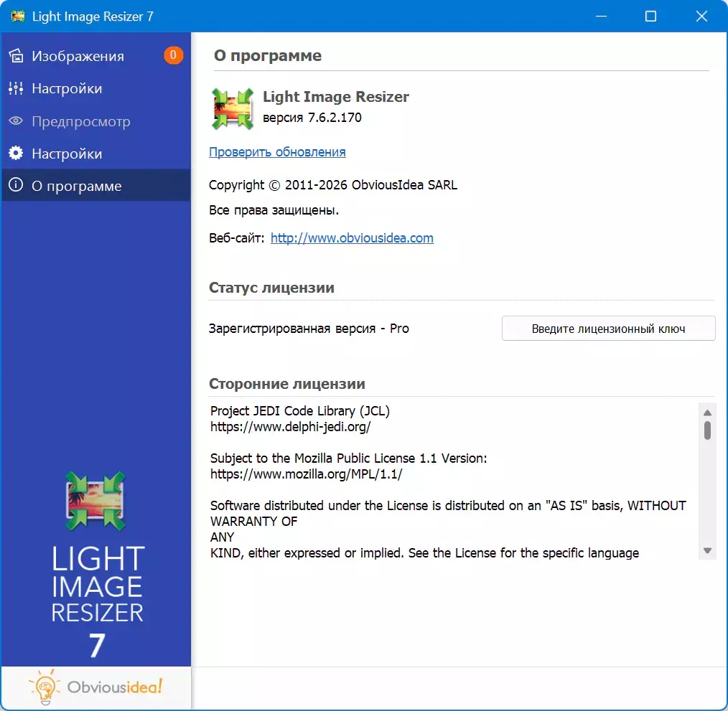Screen dimensions: 728x711
Task: Click the Light Image Resizer logo beside version
Action: [x=233, y=108]
